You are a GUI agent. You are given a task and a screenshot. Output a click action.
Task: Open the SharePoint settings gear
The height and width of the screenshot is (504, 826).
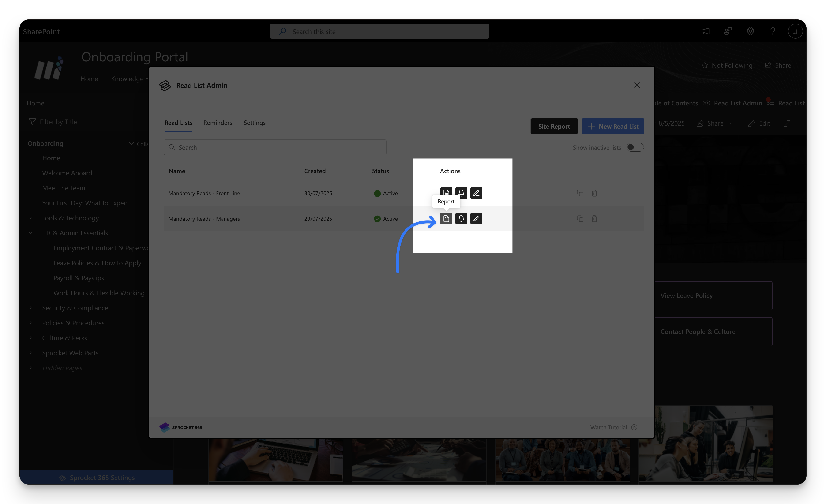pos(751,31)
